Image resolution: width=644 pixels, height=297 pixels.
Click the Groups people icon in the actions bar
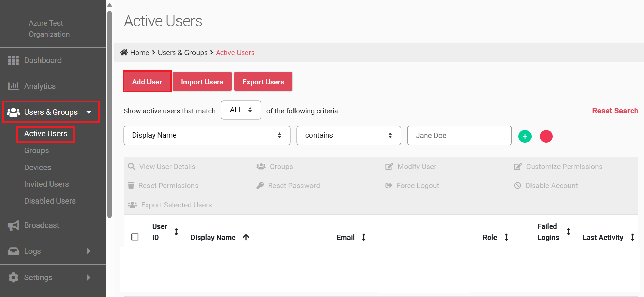tap(261, 166)
